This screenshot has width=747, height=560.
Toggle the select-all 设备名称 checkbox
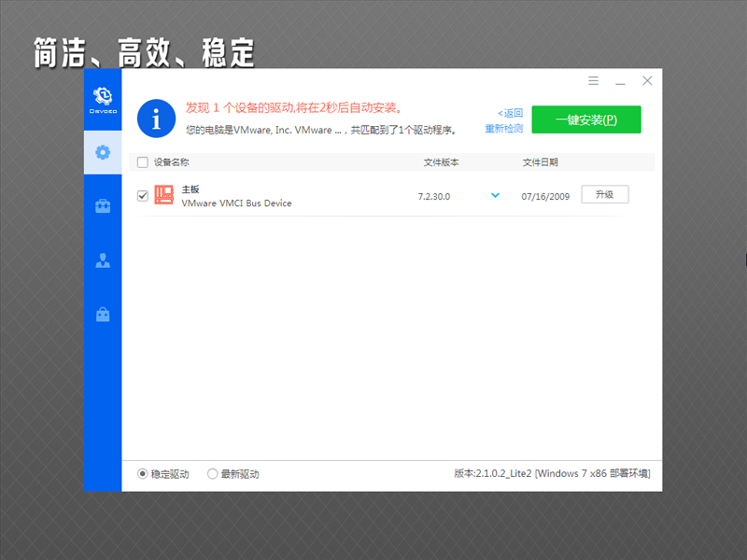[143, 162]
